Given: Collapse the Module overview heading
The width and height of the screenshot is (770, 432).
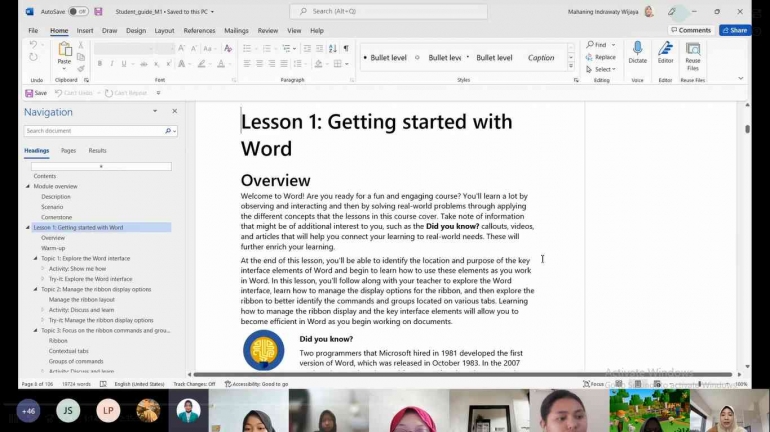Looking at the screenshot, I should point(28,186).
